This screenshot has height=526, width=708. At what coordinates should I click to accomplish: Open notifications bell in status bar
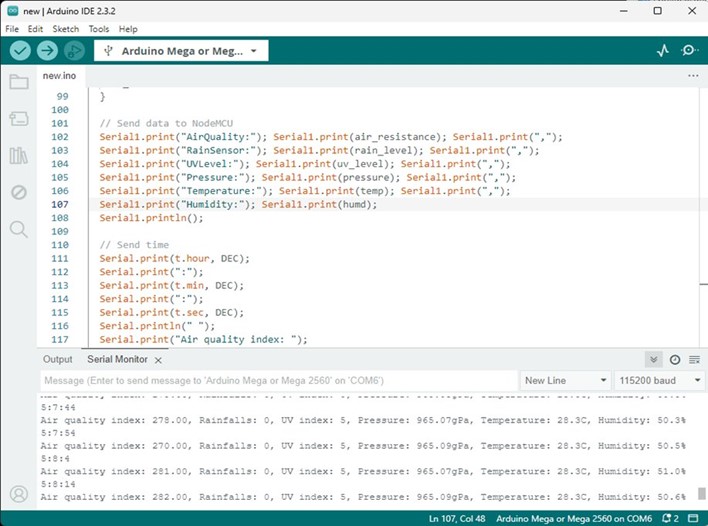point(670,518)
